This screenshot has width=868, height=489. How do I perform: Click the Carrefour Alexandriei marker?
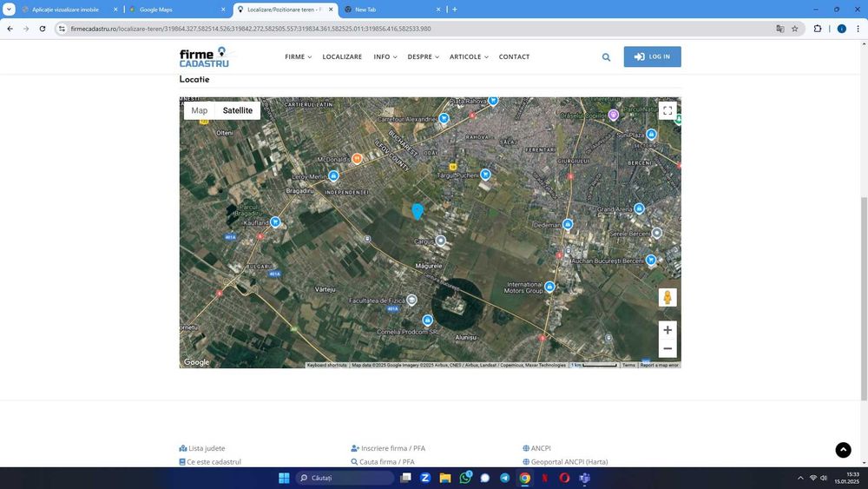[444, 118]
